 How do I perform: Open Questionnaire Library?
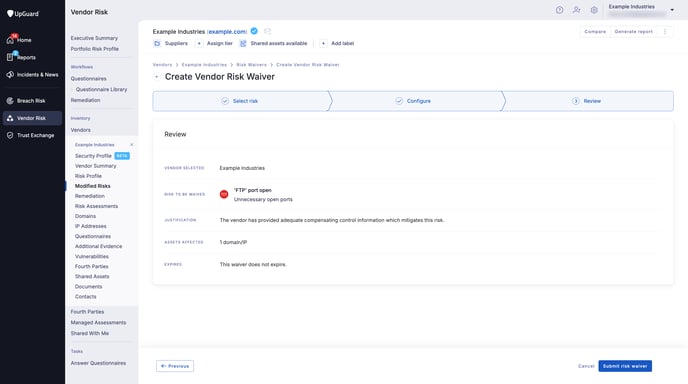[101, 90]
